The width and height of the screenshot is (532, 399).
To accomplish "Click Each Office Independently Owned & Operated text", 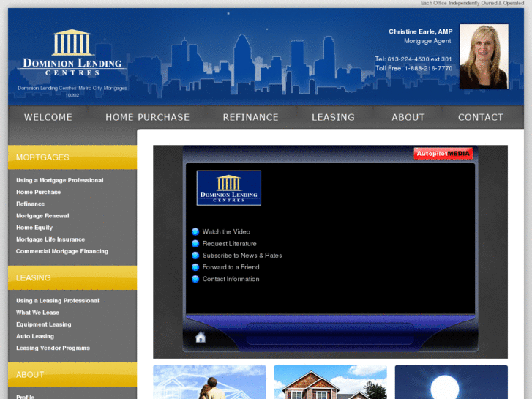I will (x=472, y=3).
